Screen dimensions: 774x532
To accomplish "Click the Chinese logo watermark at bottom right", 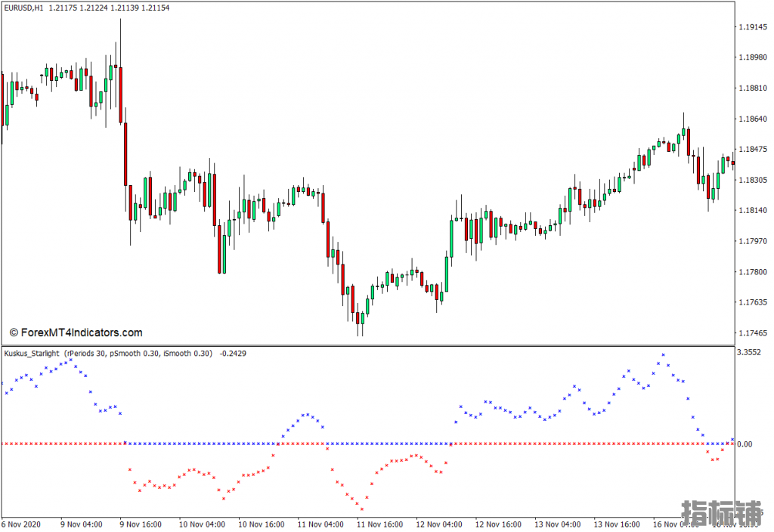I will click(721, 513).
